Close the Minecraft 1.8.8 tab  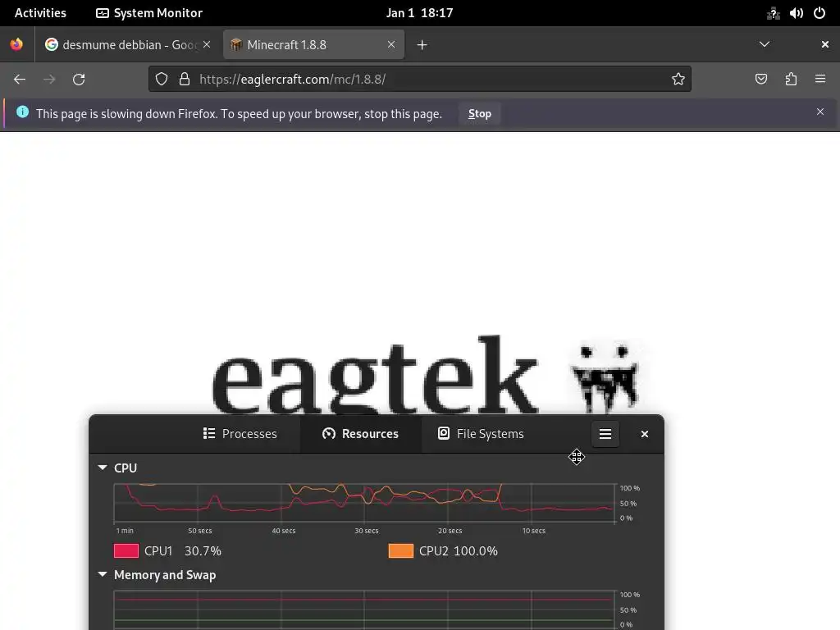pos(391,44)
